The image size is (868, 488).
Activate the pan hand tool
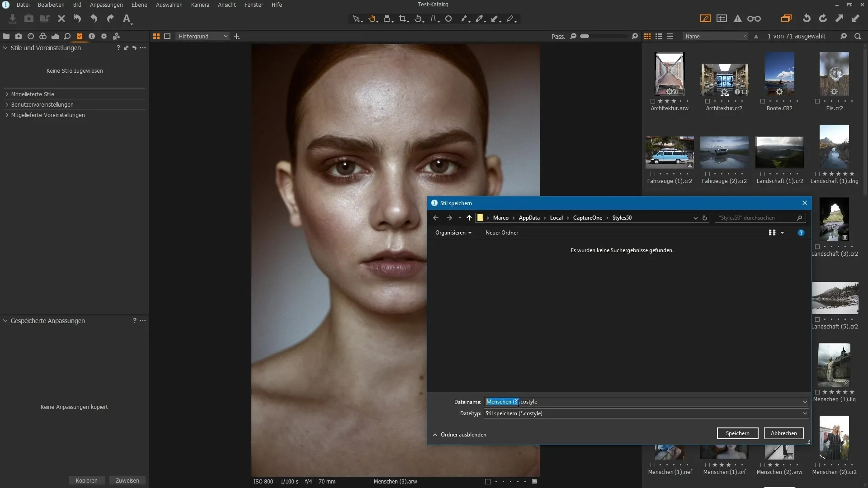372,19
